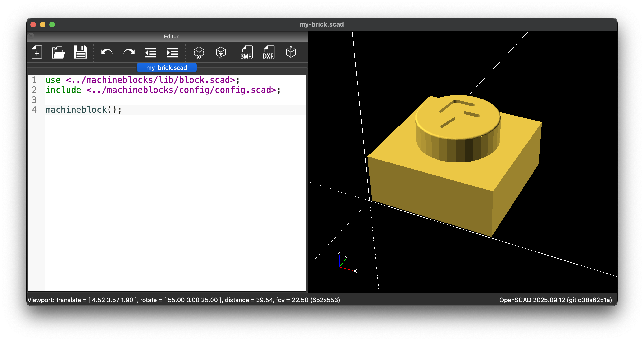The height and width of the screenshot is (341, 644).
Task: Indent code with toolbar icon
Action: pyautogui.click(x=172, y=53)
